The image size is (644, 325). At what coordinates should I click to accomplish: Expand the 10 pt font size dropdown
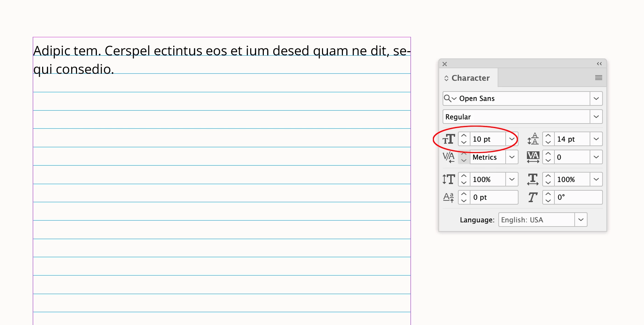[x=512, y=139]
